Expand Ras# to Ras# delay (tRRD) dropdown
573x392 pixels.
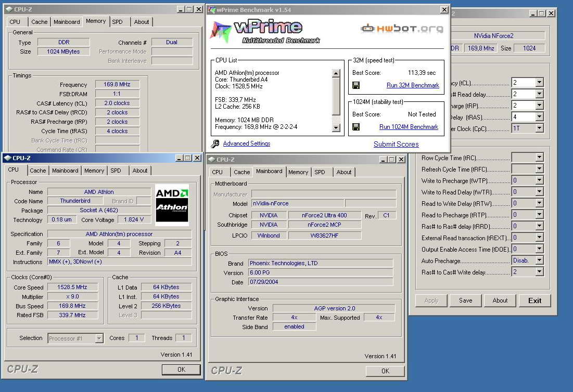pyautogui.click(x=539, y=226)
